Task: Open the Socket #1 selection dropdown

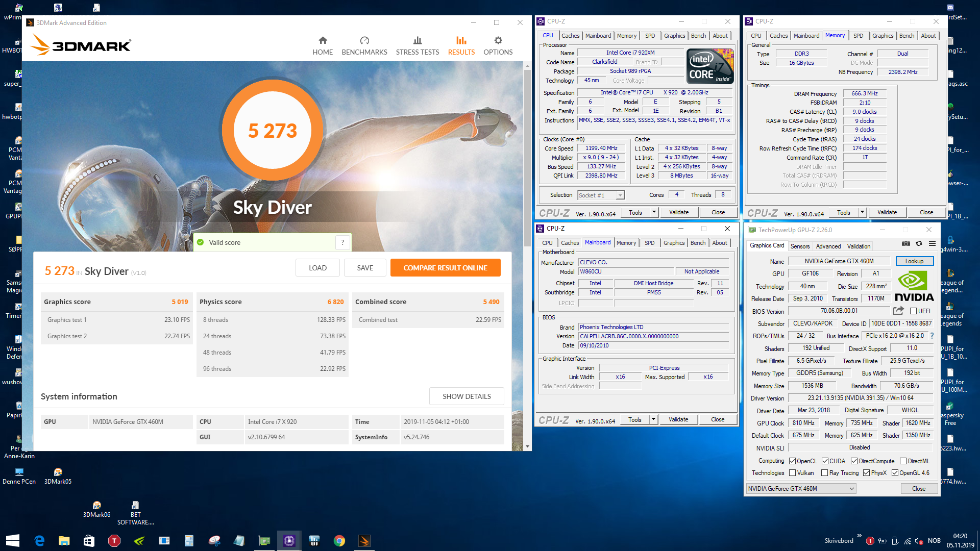Action: click(601, 195)
